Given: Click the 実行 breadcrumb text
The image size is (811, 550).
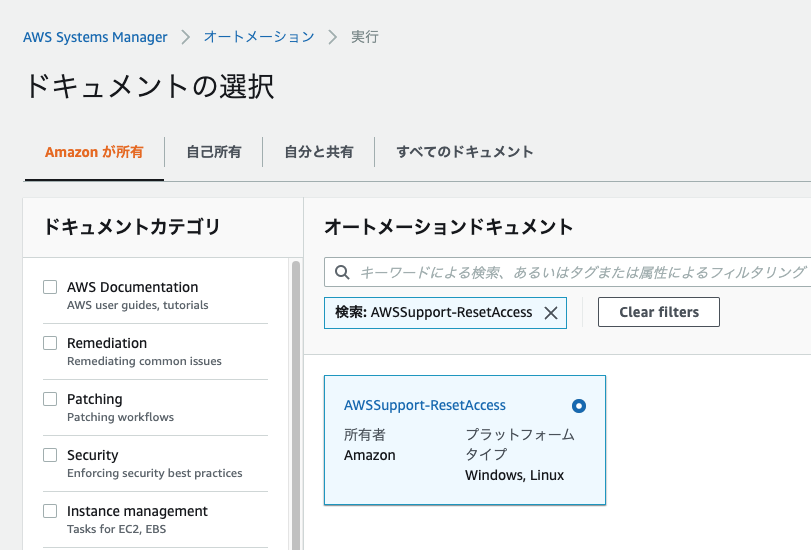Looking at the screenshot, I should [x=365, y=37].
